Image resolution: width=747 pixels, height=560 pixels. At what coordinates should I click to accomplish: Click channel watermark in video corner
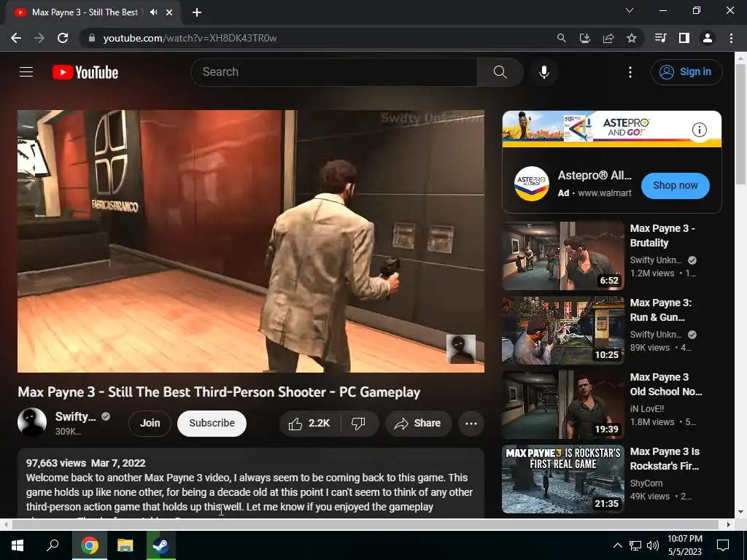(461, 349)
